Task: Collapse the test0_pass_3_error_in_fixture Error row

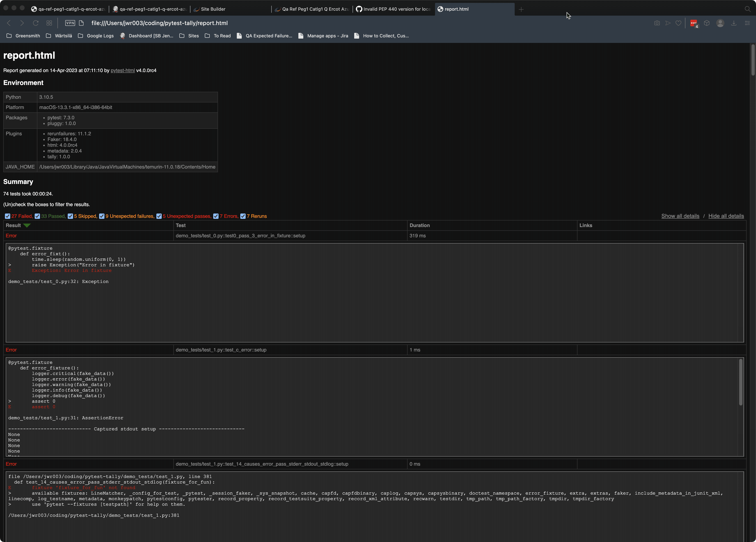Action: click(x=11, y=236)
